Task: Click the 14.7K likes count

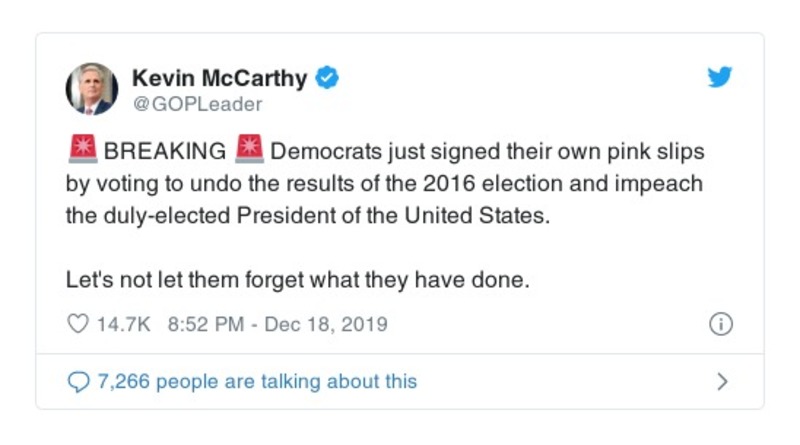Action: click(x=122, y=325)
